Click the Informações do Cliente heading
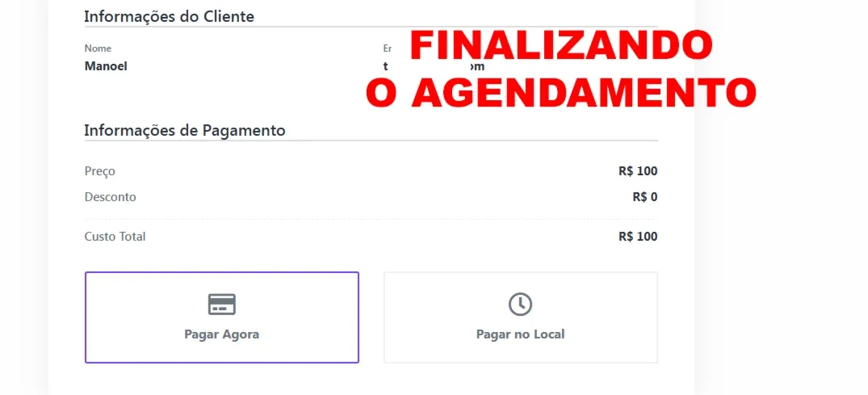The width and height of the screenshot is (868, 395). pyautogui.click(x=169, y=17)
